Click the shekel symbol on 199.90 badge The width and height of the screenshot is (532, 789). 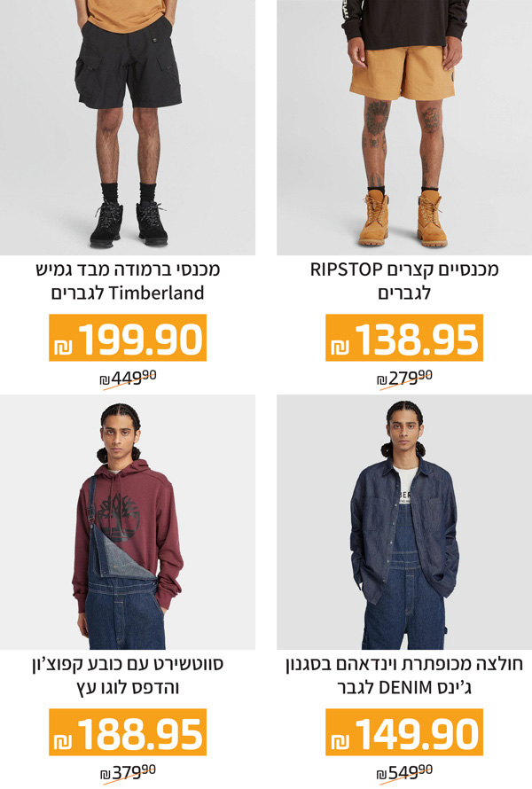(64, 347)
